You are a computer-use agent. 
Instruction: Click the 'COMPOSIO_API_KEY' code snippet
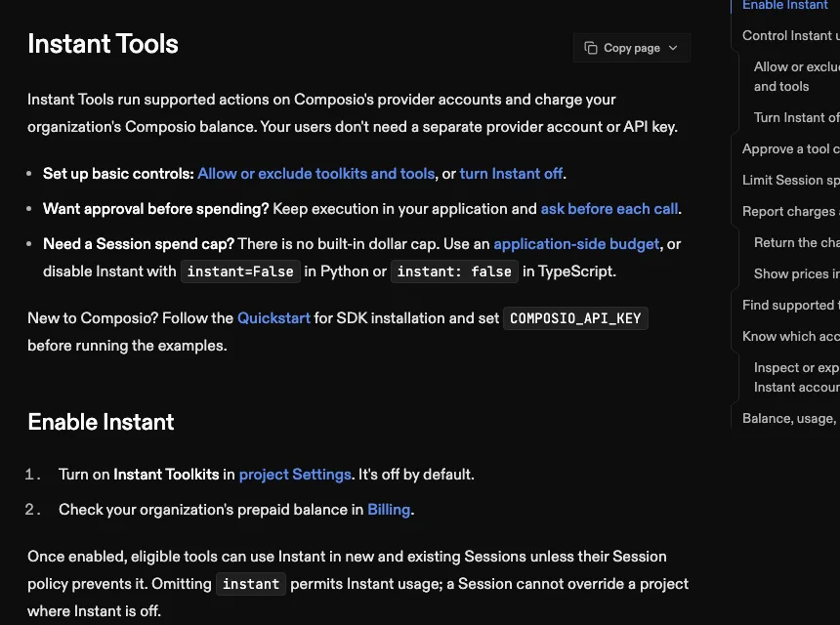(575, 318)
